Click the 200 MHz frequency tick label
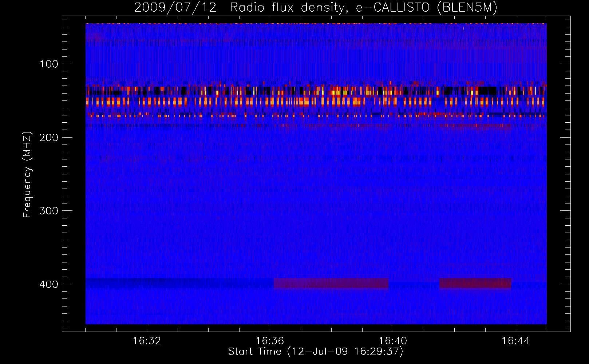 (x=49, y=138)
